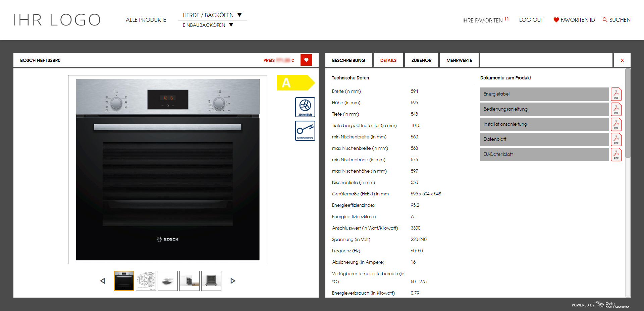Viewport: 644px width, 311px height.
Task: Open the Bedienungsanleitung PDF icon
Action: click(616, 109)
